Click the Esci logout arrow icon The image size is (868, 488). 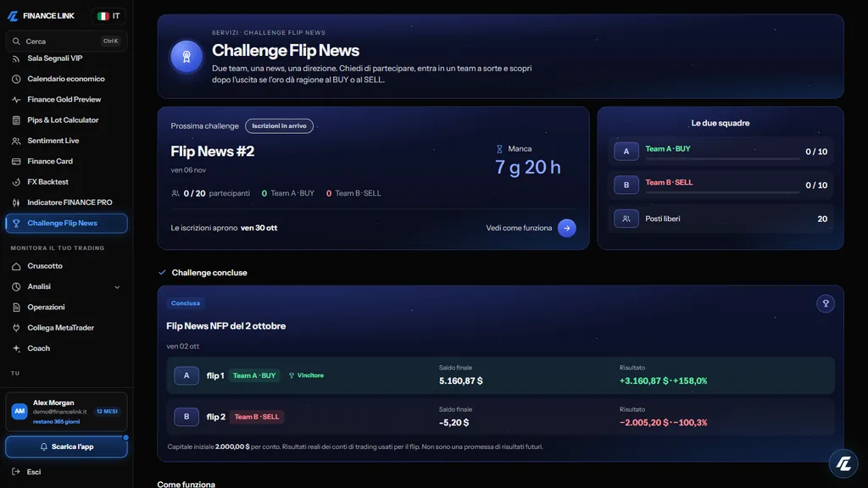[x=16, y=472]
